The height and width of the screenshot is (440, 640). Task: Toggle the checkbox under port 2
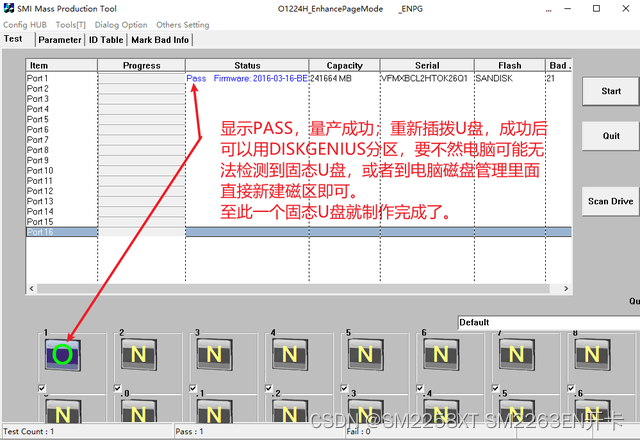pyautogui.click(x=118, y=388)
